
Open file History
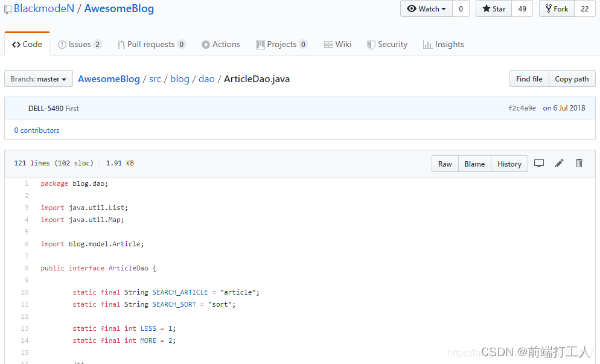[x=509, y=164]
